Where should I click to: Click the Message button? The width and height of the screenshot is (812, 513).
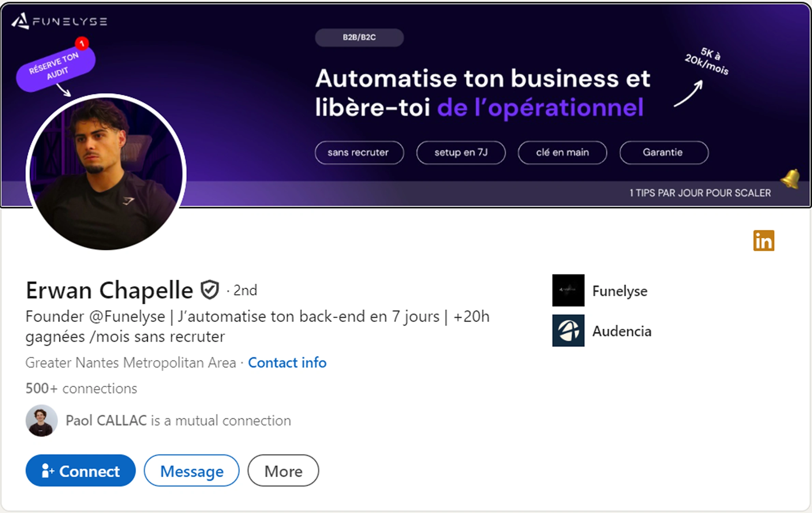pyautogui.click(x=191, y=471)
